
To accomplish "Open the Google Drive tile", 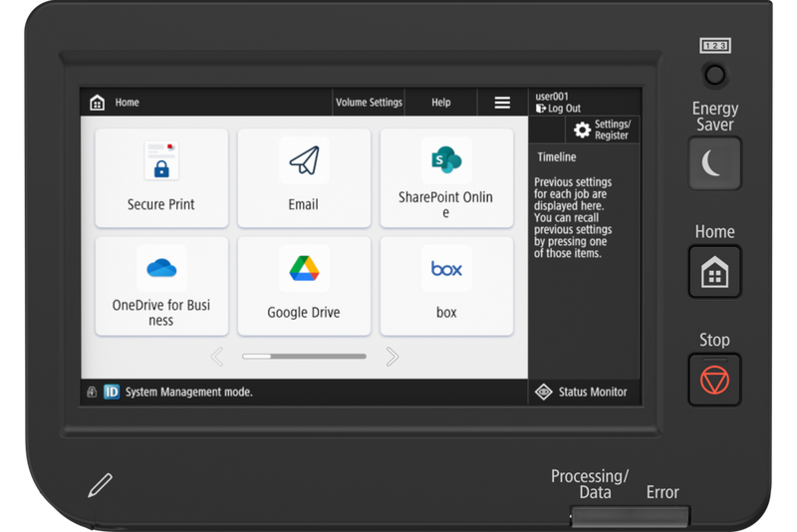I will [304, 286].
